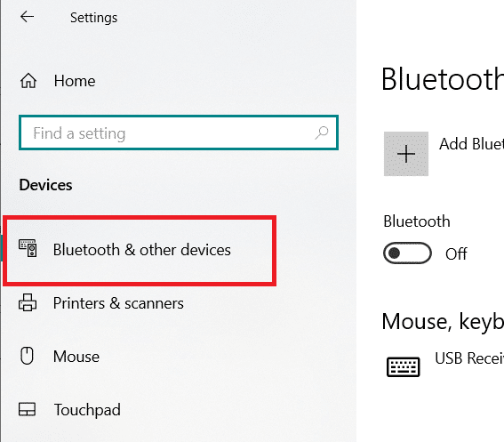The width and height of the screenshot is (504, 442).
Task: Click inside the Find a setting box
Action: pyautogui.click(x=179, y=133)
